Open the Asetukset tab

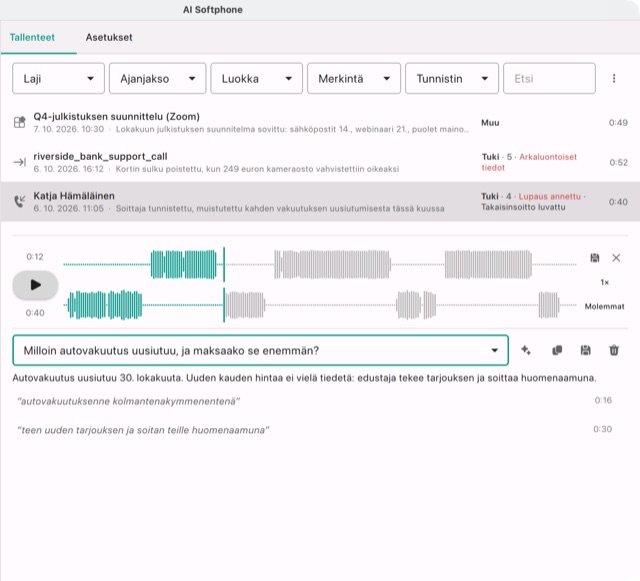(109, 37)
